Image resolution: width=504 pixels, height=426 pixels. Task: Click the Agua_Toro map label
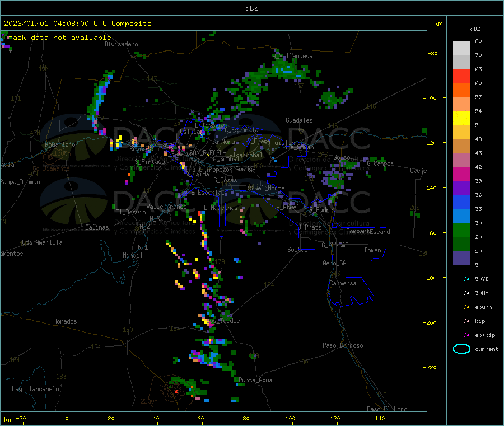60,144
